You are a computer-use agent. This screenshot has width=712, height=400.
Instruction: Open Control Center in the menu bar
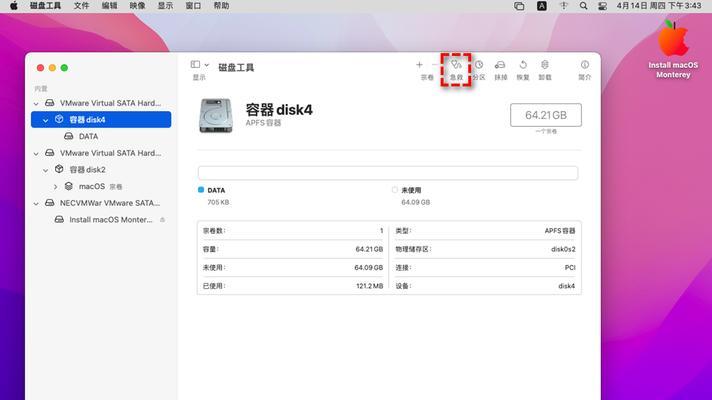click(602, 6)
